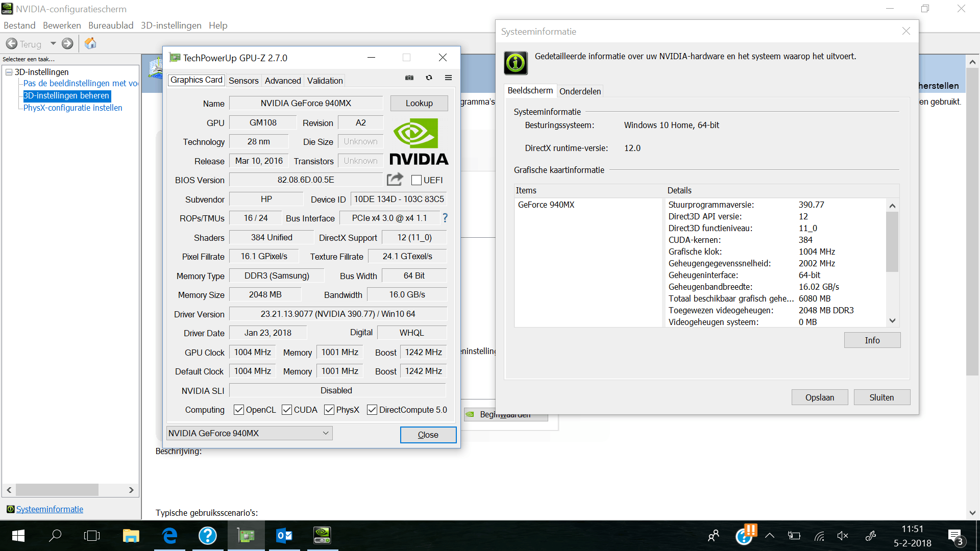Viewport: 980px width, 551px height.
Task: Click the Bus Interface question mark
Action: [x=445, y=218]
